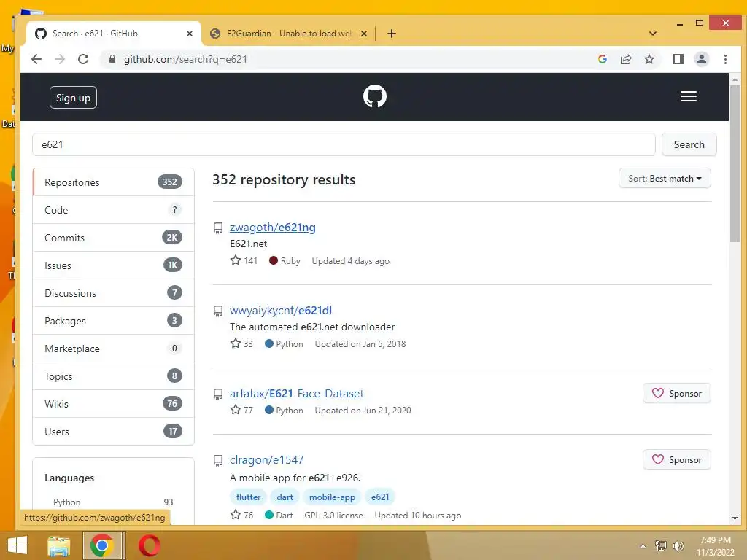Go forward to the next page
The height and width of the screenshot is (560, 747).
point(60,59)
